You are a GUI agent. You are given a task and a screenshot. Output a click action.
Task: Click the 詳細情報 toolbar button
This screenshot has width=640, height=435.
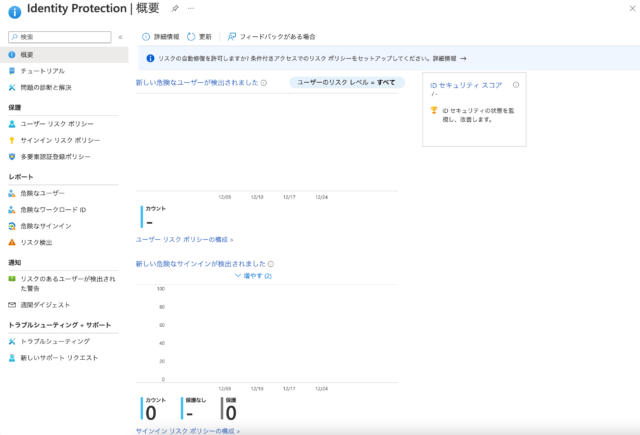[160, 37]
